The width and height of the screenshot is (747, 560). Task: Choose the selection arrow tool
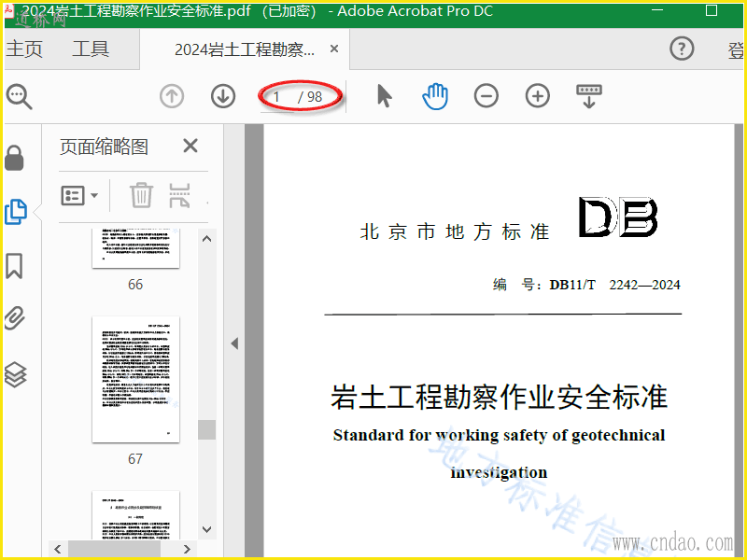[384, 96]
